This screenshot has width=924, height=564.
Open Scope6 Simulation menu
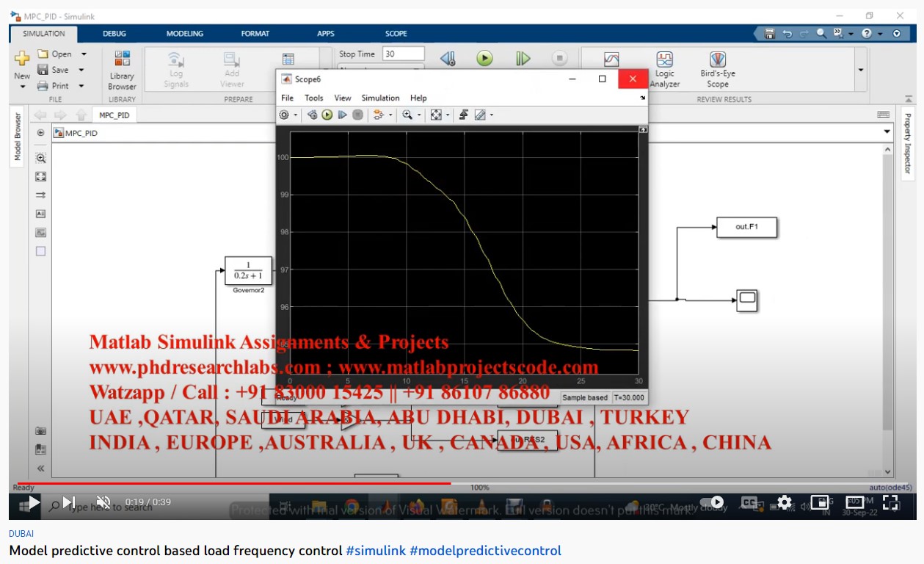[380, 98]
